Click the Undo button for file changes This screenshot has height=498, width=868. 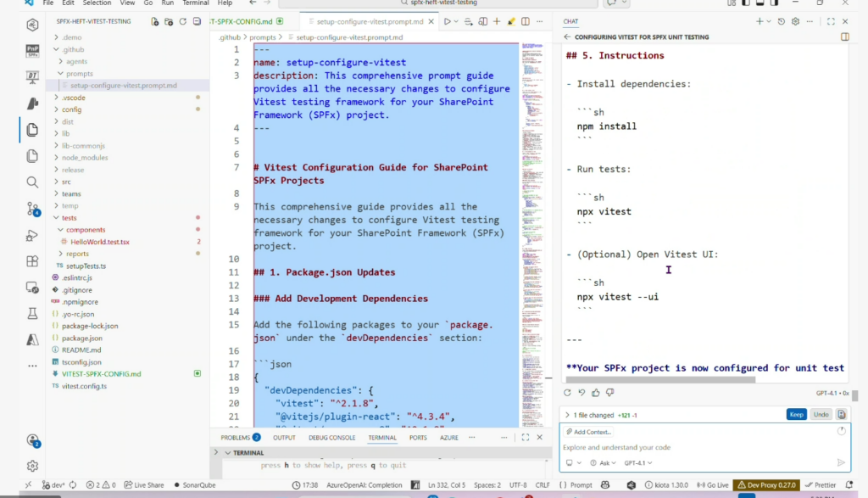[x=821, y=415]
